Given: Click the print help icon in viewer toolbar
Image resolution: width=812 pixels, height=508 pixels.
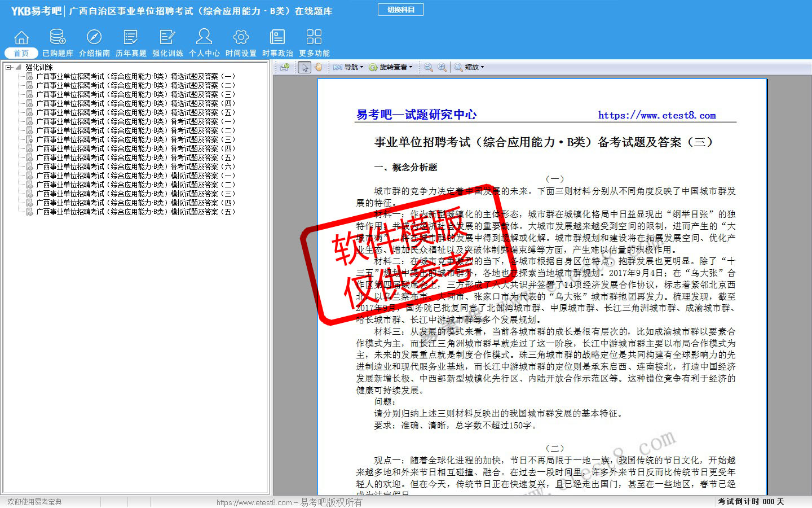Looking at the screenshot, I should coord(285,67).
